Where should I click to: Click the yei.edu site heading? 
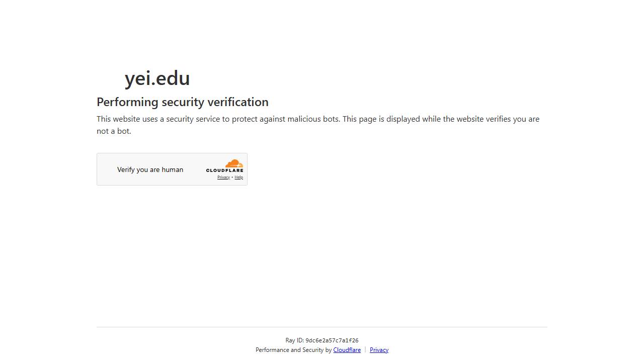[x=157, y=78]
